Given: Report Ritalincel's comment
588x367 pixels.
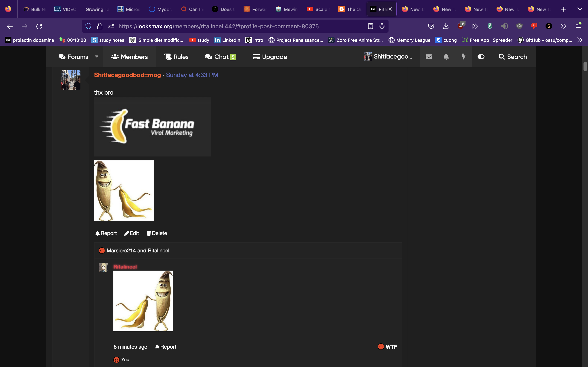Looking at the screenshot, I should coord(165,347).
